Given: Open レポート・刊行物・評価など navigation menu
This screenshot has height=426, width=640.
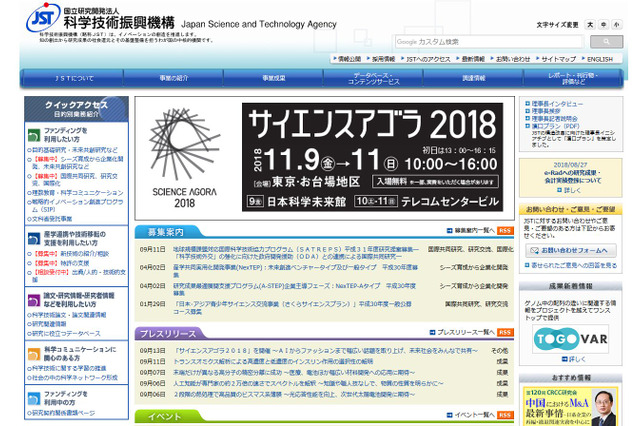Looking at the screenshot, I should pyautogui.click(x=573, y=78).
